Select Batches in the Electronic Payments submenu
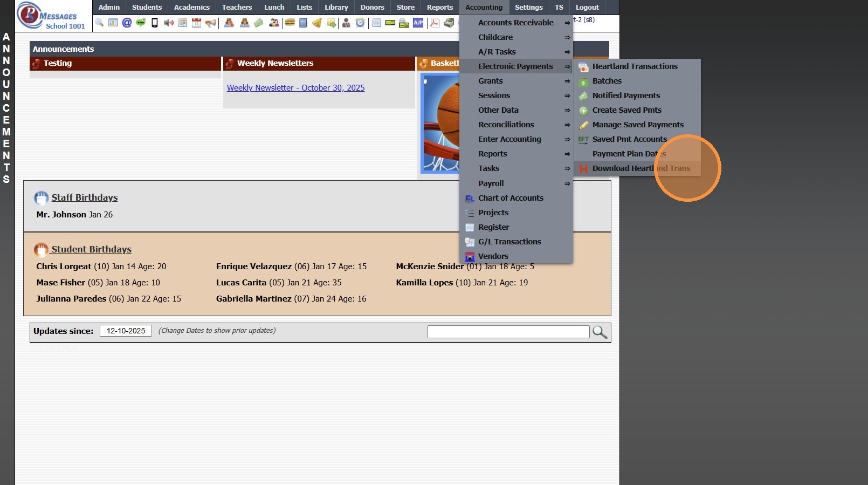The width and height of the screenshot is (868, 485). tap(637, 81)
